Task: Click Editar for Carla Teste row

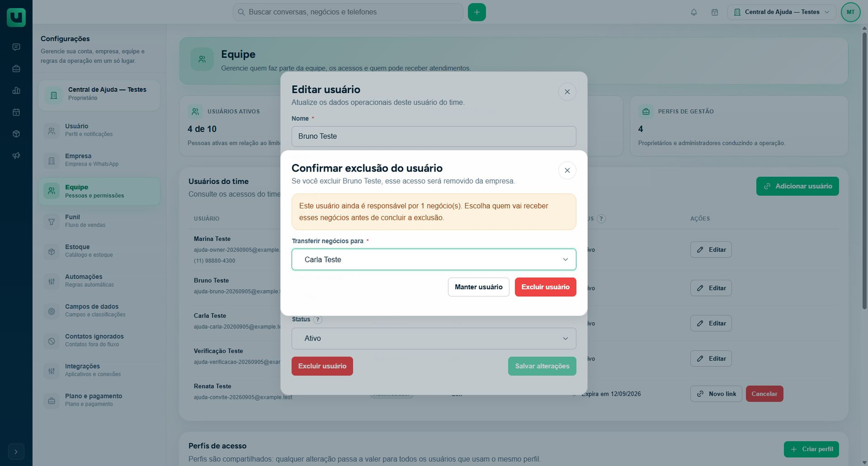Action: coord(711,323)
